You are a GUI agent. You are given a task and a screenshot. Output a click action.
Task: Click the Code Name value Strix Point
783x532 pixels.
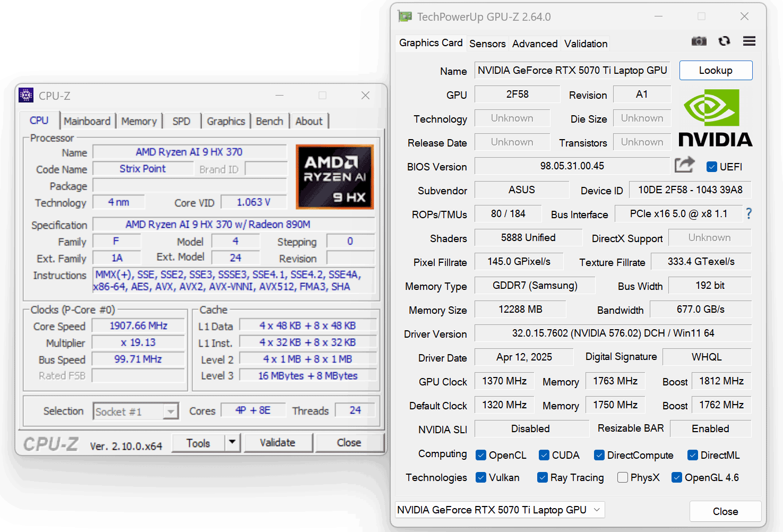[143, 169]
